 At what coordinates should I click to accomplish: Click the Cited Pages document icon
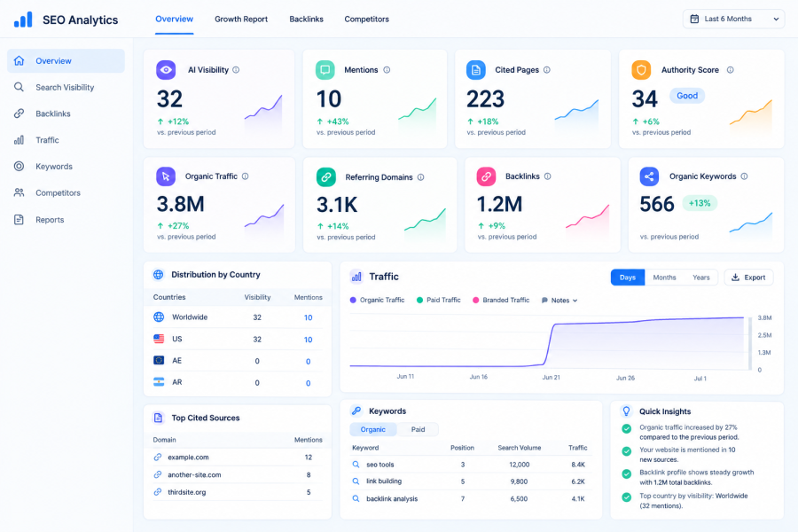(x=476, y=70)
